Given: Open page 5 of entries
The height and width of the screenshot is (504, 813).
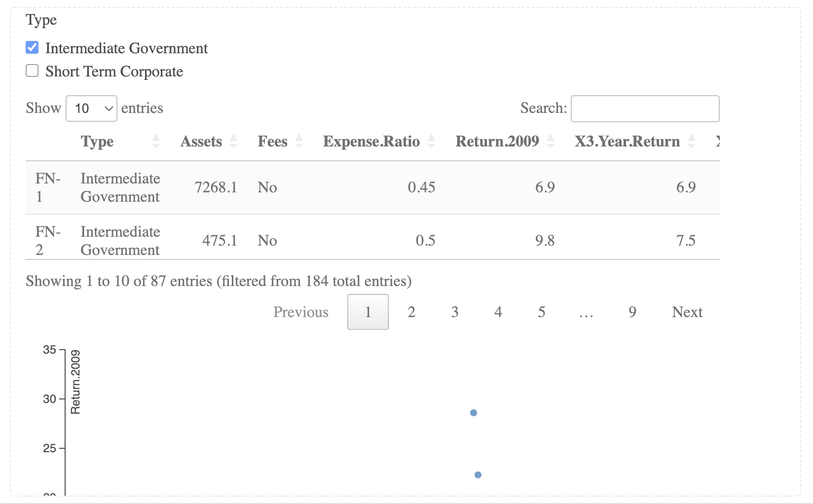Looking at the screenshot, I should [x=542, y=312].
